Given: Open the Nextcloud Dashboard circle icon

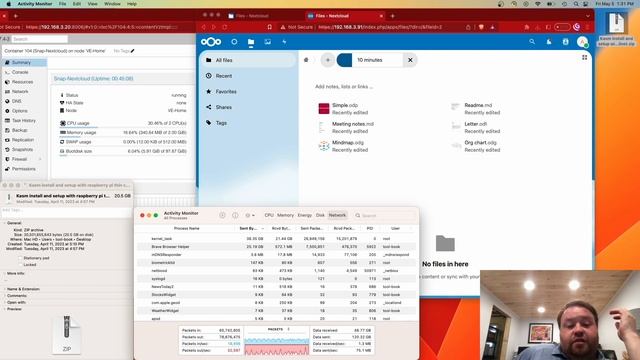Looking at the screenshot, I should [234, 42].
